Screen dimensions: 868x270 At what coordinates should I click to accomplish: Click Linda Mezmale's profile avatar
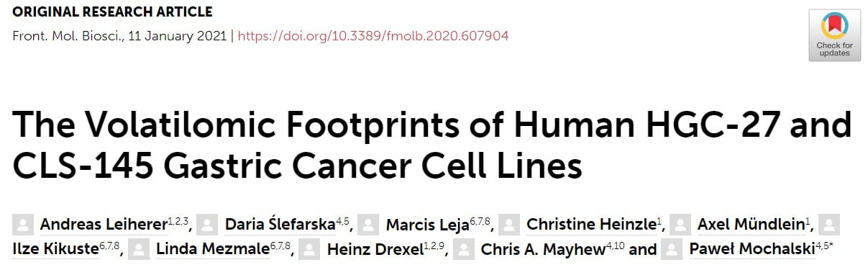point(140,250)
